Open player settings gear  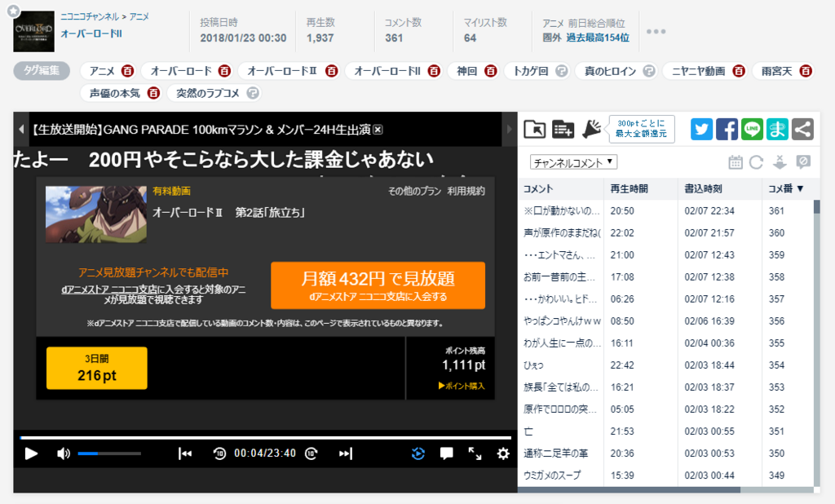pos(502,453)
